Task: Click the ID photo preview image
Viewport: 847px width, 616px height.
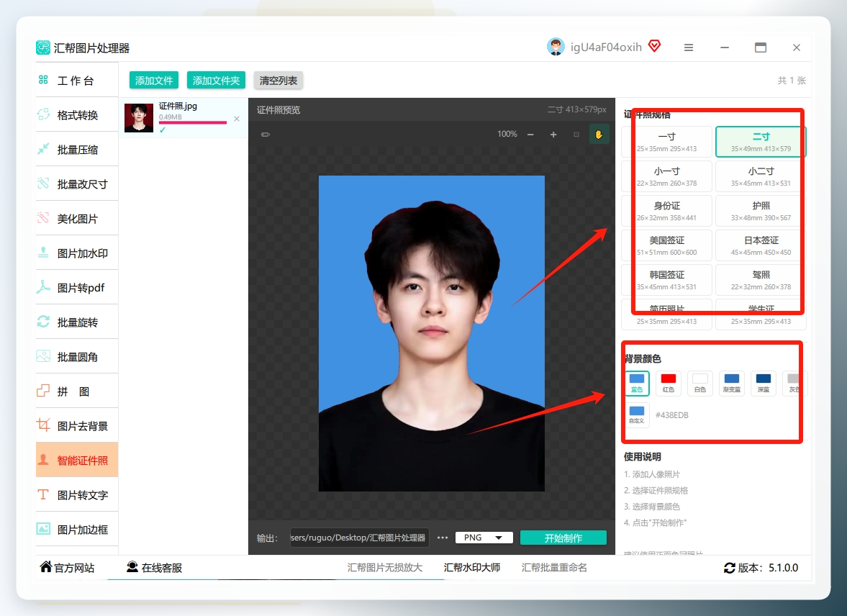Action: click(x=432, y=333)
